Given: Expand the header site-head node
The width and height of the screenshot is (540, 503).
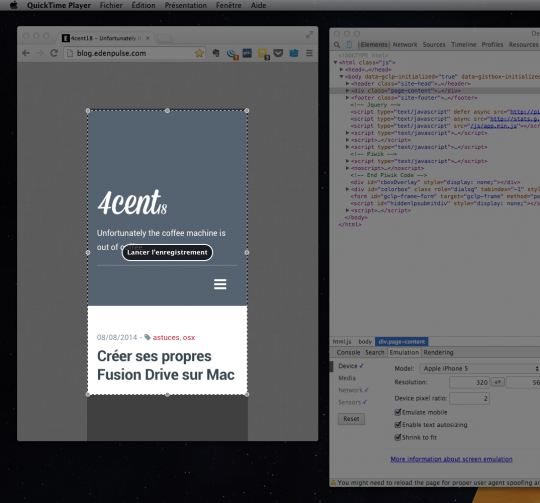Looking at the screenshot, I should [x=347, y=83].
